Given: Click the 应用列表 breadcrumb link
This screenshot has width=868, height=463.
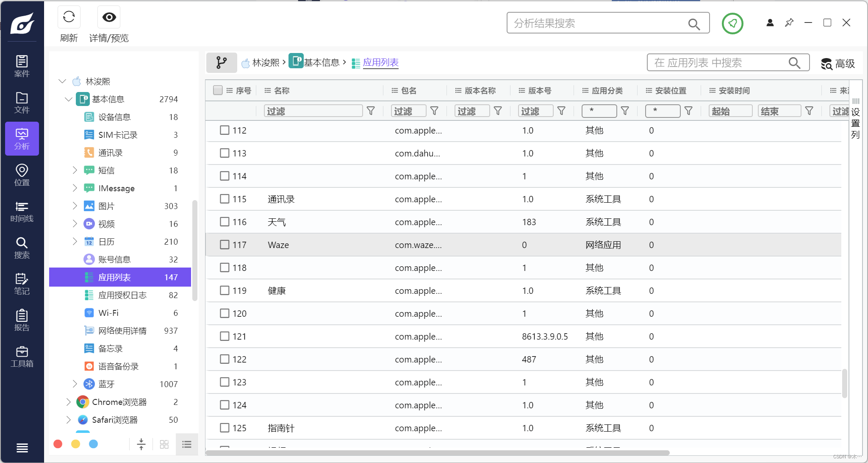Looking at the screenshot, I should (380, 63).
